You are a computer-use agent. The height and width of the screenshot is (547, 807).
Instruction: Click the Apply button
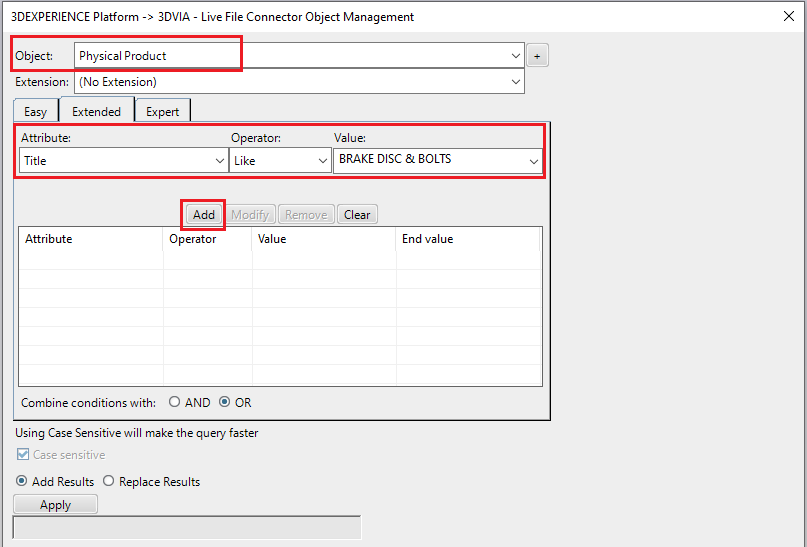pyautogui.click(x=56, y=505)
